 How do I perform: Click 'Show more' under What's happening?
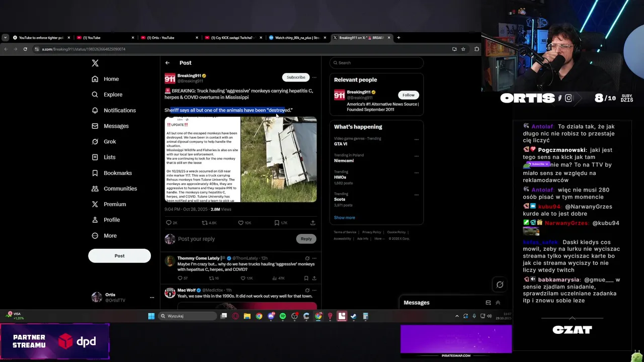pyautogui.click(x=345, y=218)
